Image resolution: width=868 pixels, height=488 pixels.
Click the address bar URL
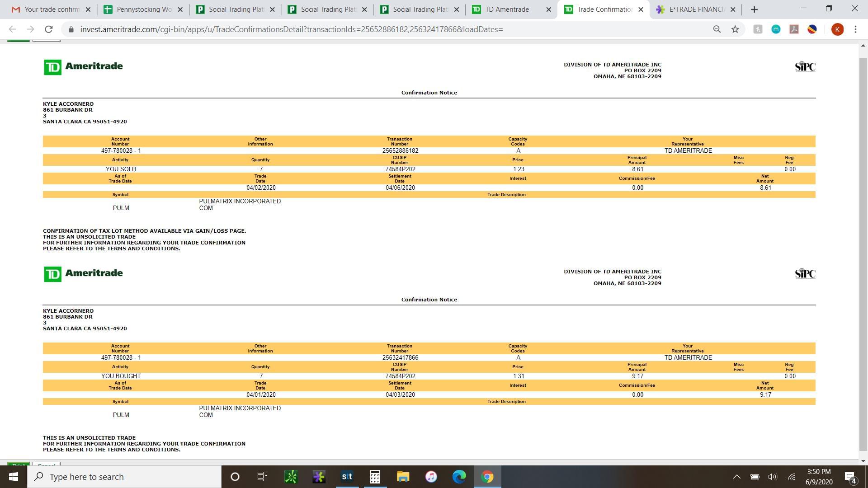click(291, 29)
